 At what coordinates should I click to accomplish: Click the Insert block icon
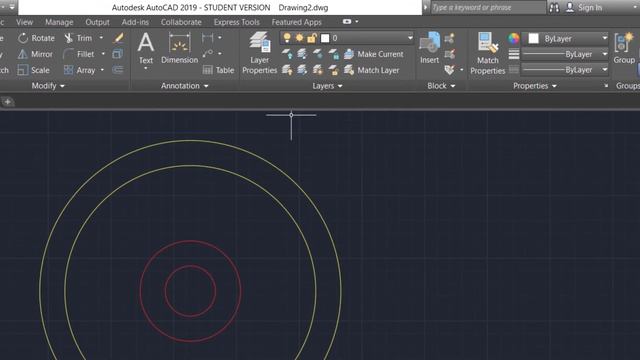coord(429,48)
